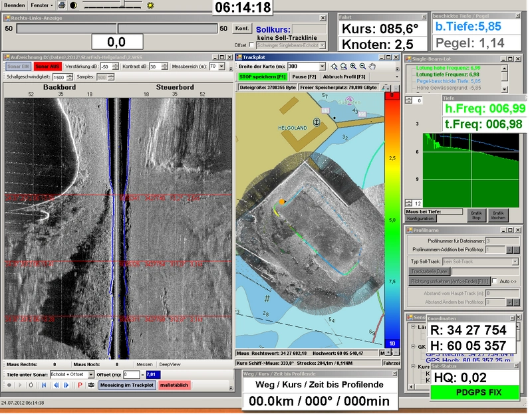This screenshot has width=532, height=418.
Task: Click the half-circle contrast icon in the toolbar
Action: 73,4
